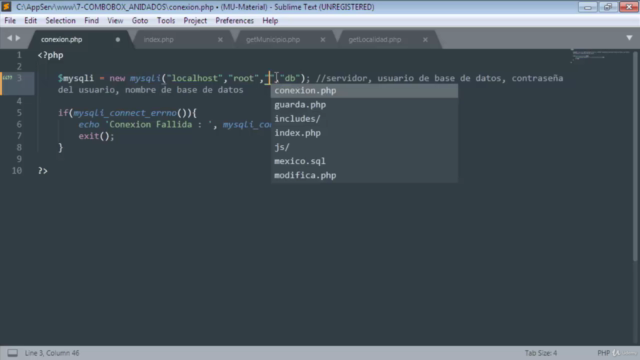Open the tab list dropdown arrow
The image size is (640, 360).
629,38
